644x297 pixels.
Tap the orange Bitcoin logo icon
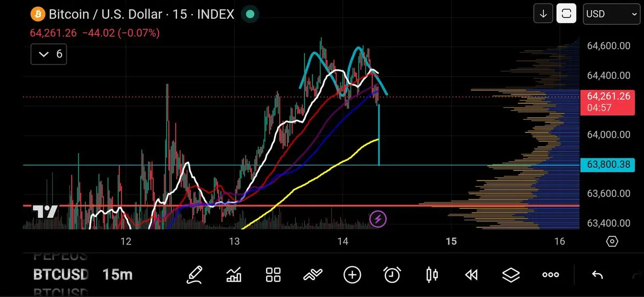coord(38,14)
